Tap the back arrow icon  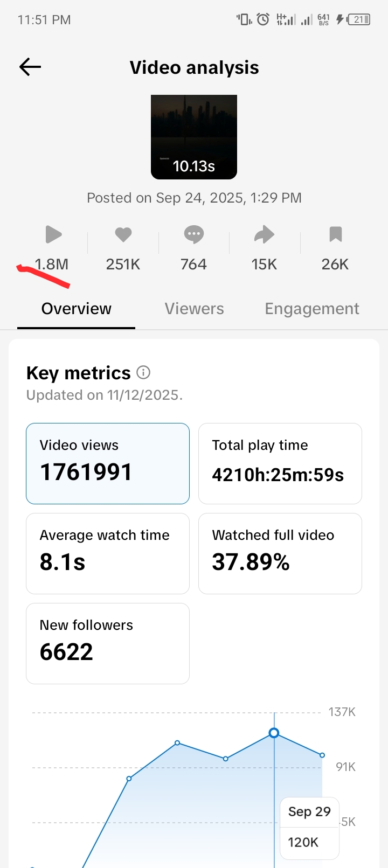click(x=30, y=67)
